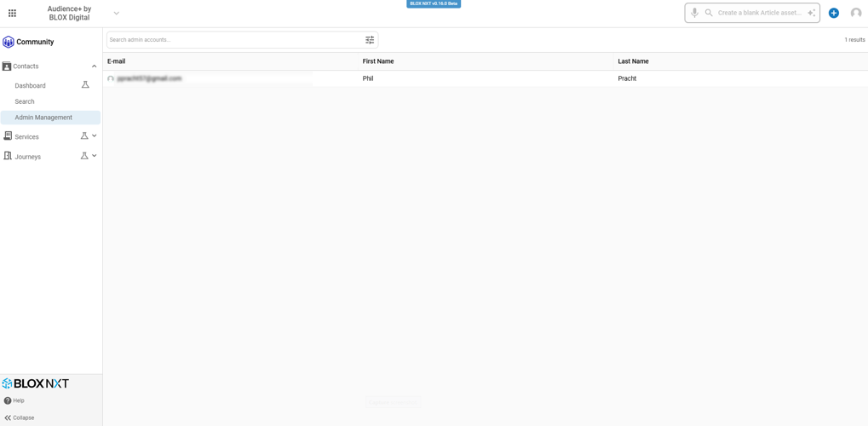Click the Journeys beta flask icon
Viewport: 868px width, 426px height.
point(84,156)
